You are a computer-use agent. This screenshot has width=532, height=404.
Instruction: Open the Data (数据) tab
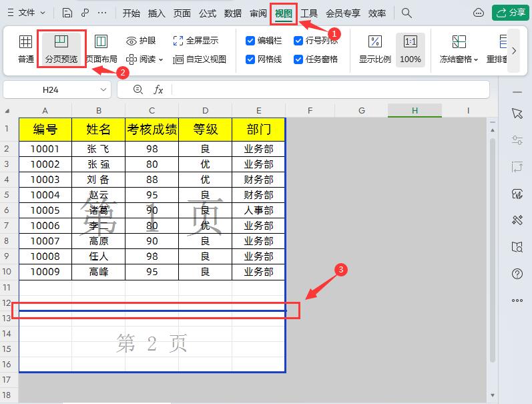point(233,13)
